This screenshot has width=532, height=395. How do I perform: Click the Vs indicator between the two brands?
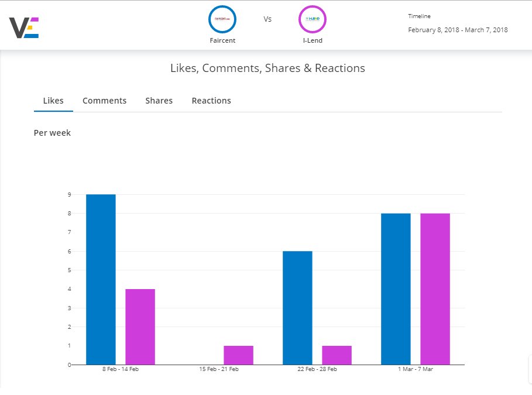[267, 19]
